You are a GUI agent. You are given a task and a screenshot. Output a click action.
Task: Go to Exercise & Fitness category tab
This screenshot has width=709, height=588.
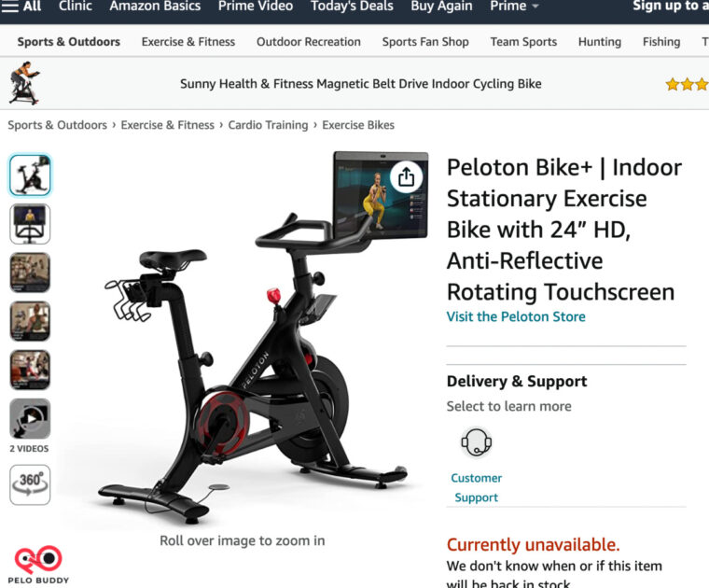pyautogui.click(x=188, y=42)
